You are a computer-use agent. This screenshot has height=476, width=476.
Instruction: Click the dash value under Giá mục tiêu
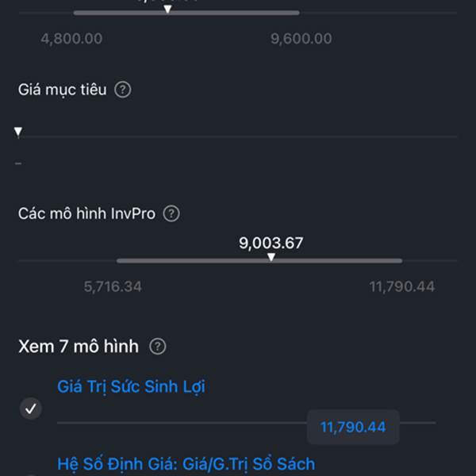point(18,163)
